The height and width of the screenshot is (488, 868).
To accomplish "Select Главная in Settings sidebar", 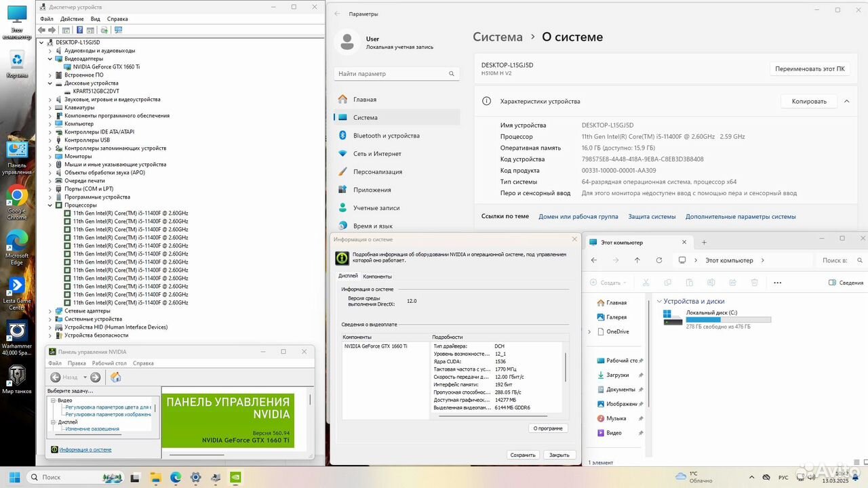I will [x=397, y=100].
